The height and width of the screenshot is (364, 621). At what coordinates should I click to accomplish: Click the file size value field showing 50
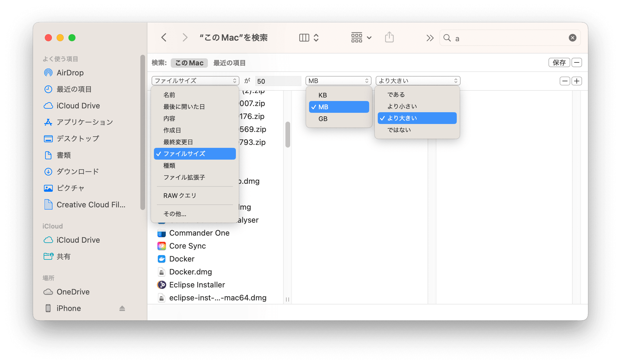point(278,81)
